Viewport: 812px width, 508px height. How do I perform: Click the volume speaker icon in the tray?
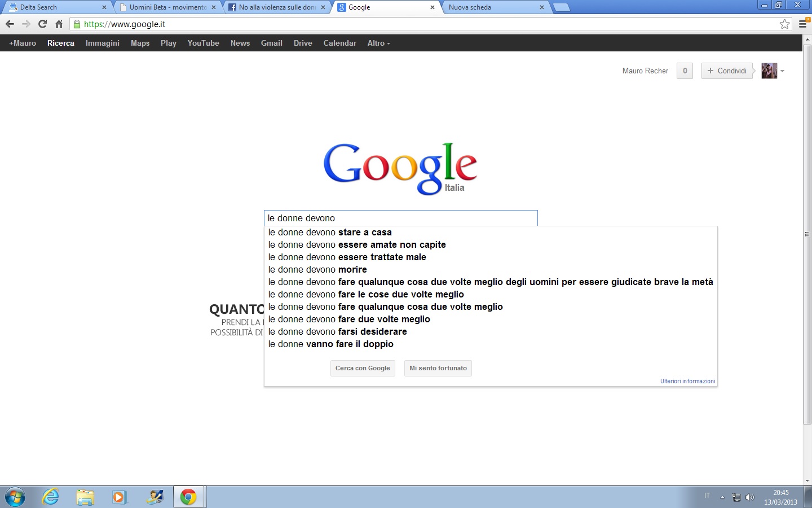pos(750,497)
